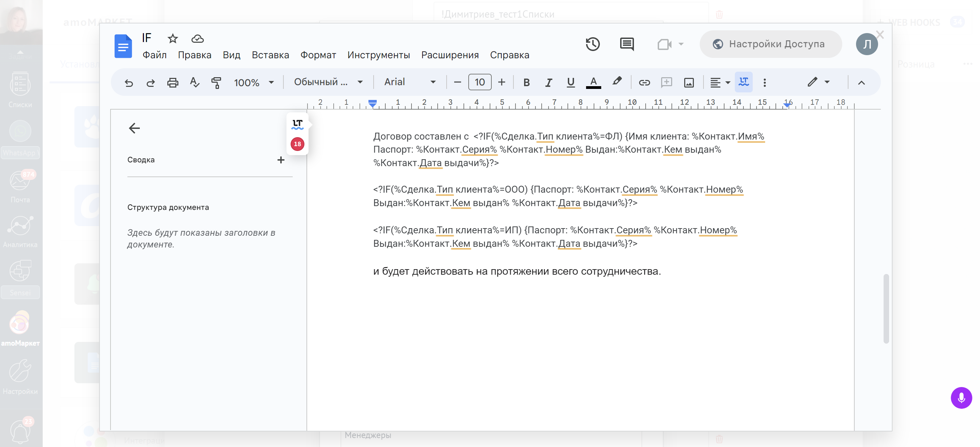Screen dimensions: 980x447
Task: Click the Redo arrow icon
Action: (151, 82)
